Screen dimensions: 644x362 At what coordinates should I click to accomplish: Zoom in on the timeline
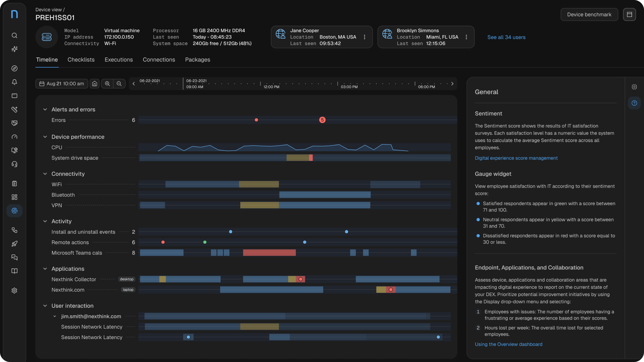(x=108, y=84)
